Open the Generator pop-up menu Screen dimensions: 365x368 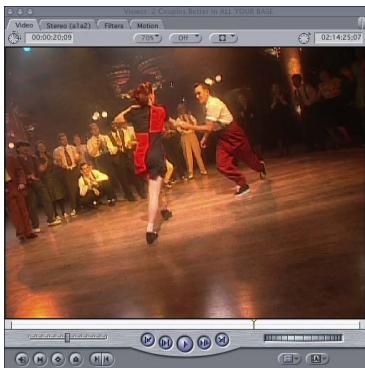point(317,359)
